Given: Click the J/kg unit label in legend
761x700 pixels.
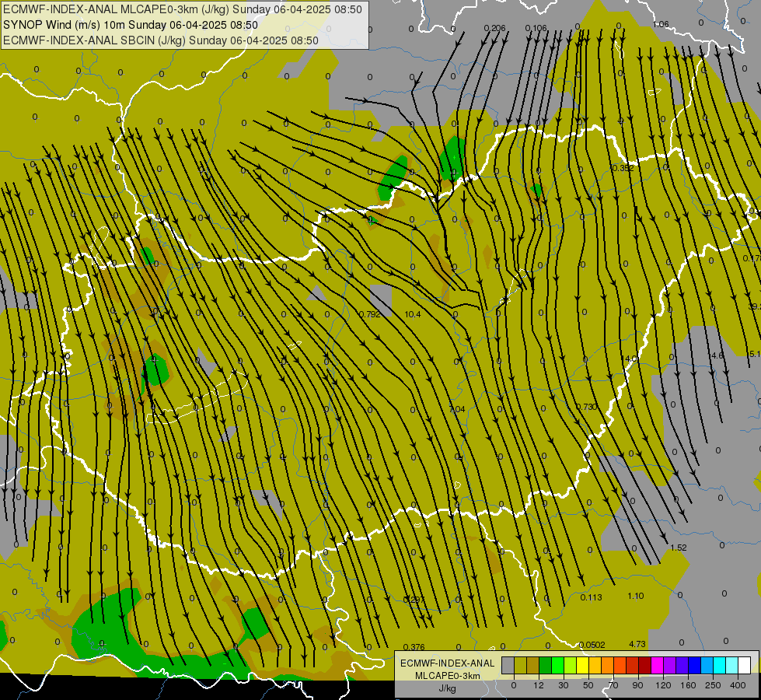Looking at the screenshot, I should click(447, 688).
